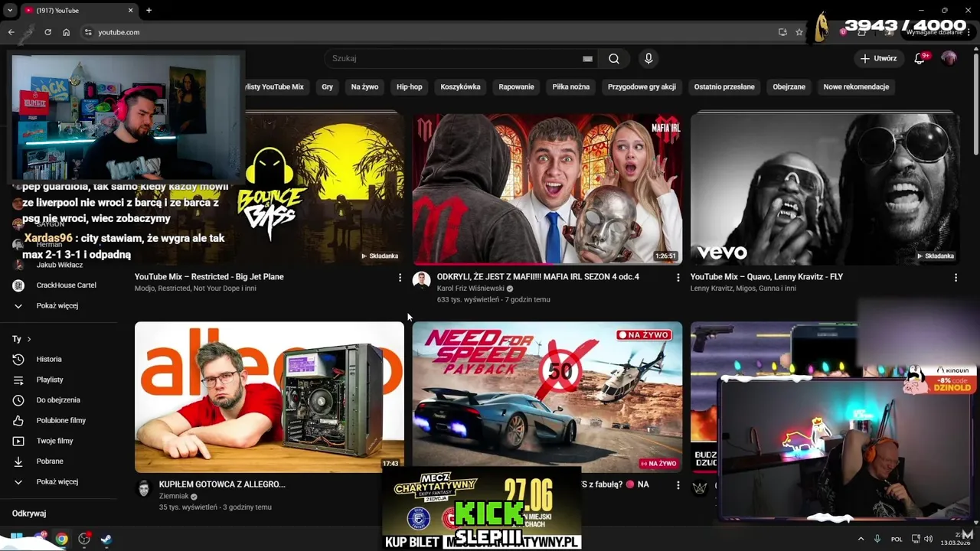The height and width of the screenshot is (551, 980).
Task: Open options for the Big Jet Plane mix
Action: (400, 278)
